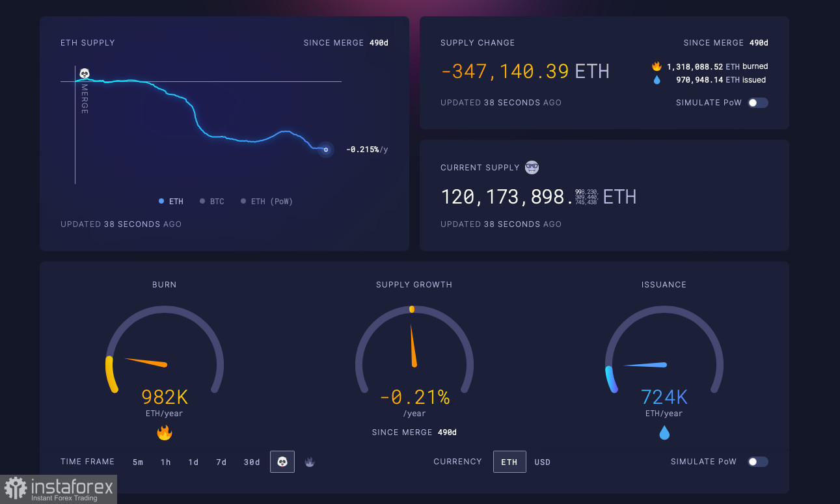
Task: Click Since Merge 490d in ETH Supply card
Action: click(x=345, y=43)
